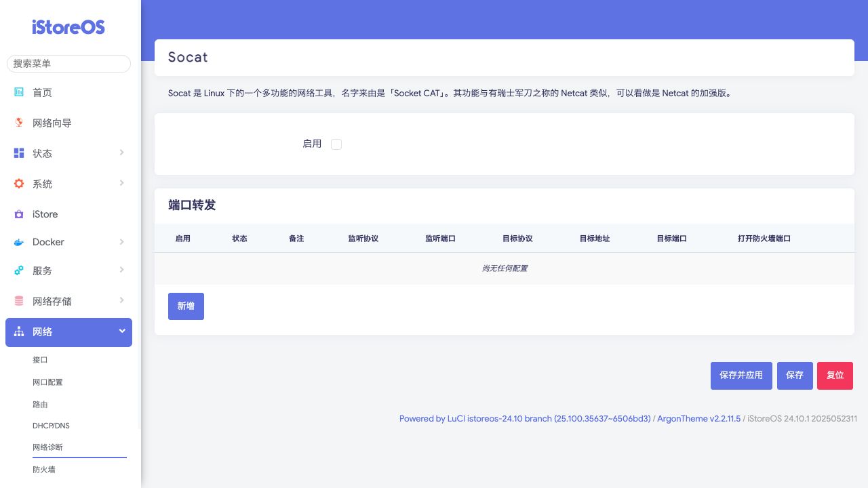Open the Firewall (防火墙) submenu item

pos(44,469)
